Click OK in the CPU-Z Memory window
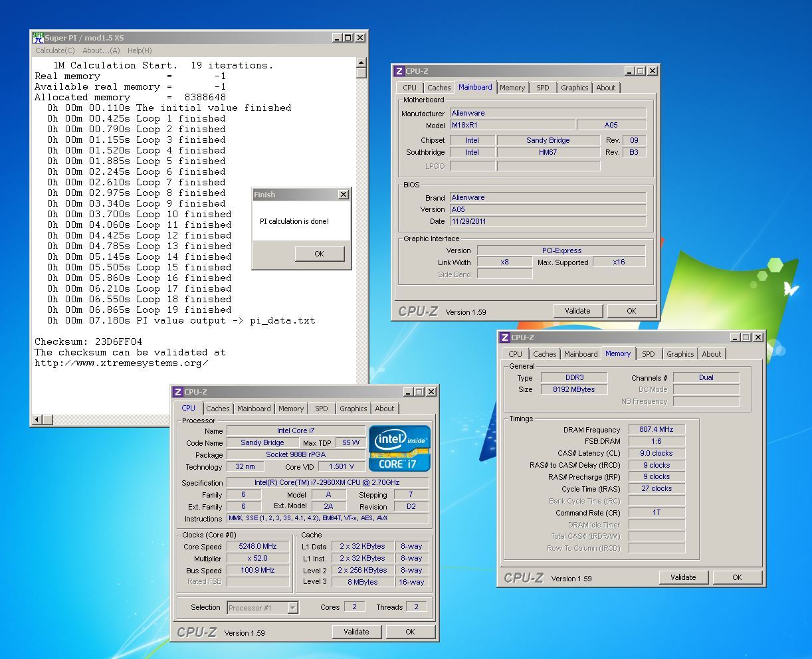The image size is (812, 659). [737, 577]
